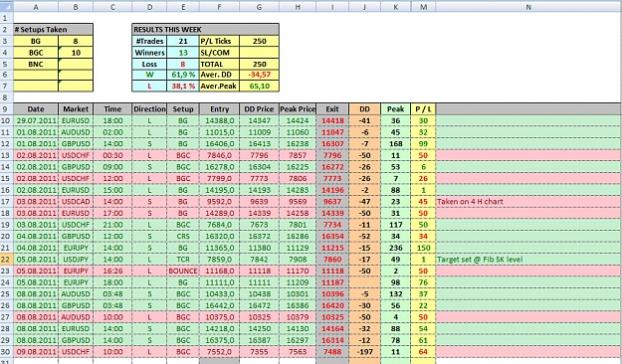Image resolution: width=622 pixels, height=364 pixels.
Task: Click the BOUNCE setup cell
Action: click(x=183, y=271)
